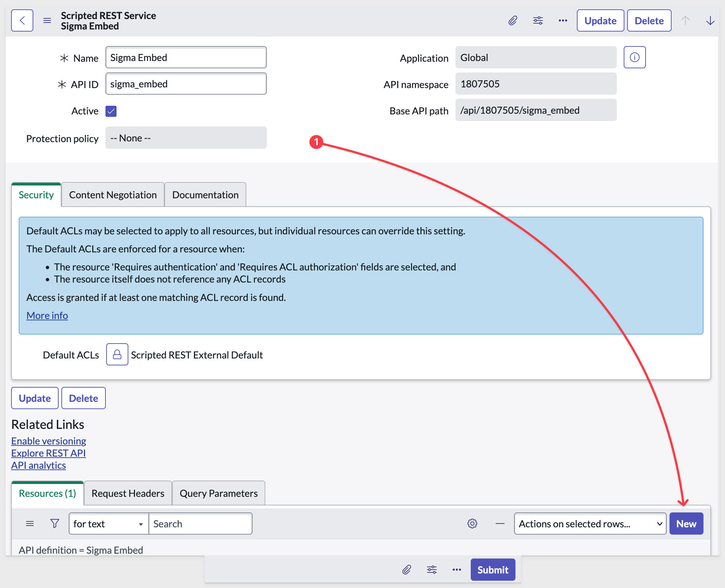Image resolution: width=725 pixels, height=588 pixels.
Task: Collapse Resources list with the dash icon
Action: pyautogui.click(x=500, y=524)
